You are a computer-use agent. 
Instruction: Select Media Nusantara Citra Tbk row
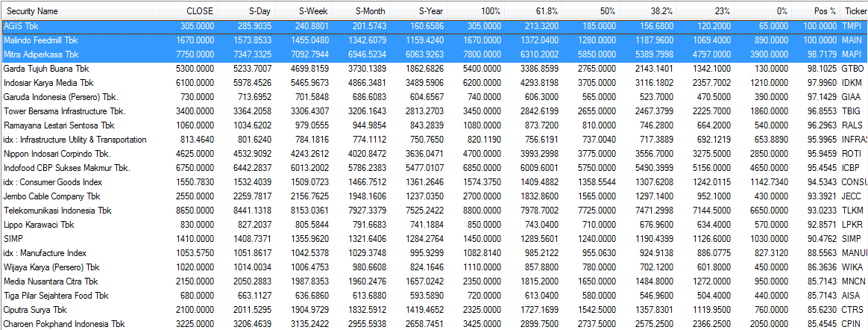tap(434, 281)
